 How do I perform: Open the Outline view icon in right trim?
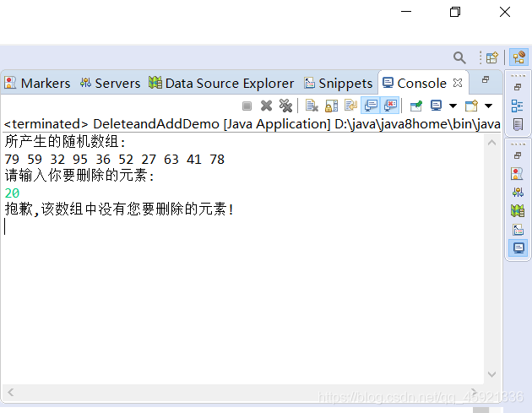point(518,106)
